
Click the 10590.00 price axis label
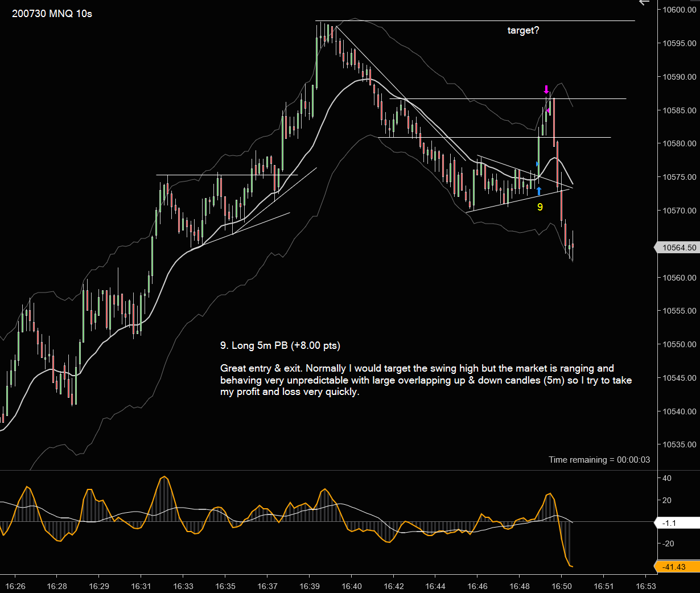click(x=679, y=77)
